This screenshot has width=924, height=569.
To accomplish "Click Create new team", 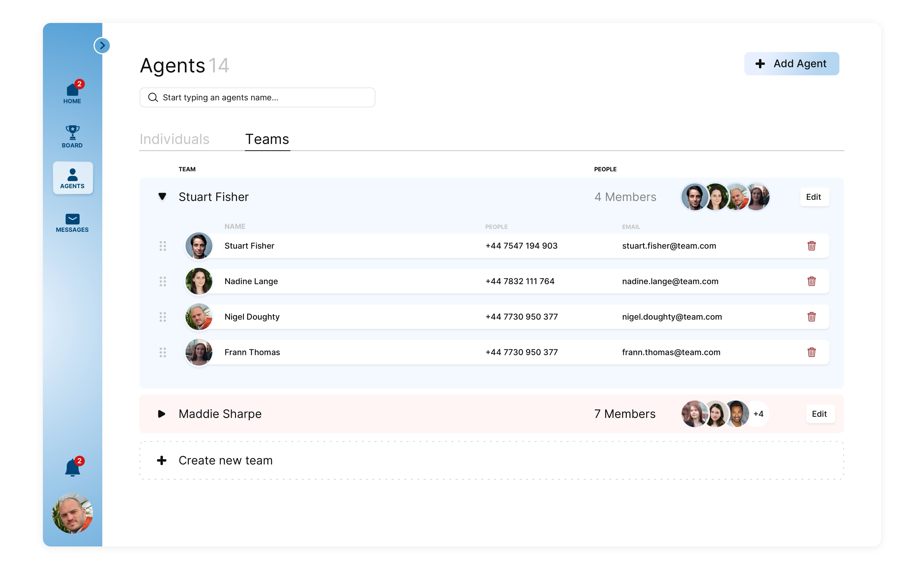I will pos(225,460).
